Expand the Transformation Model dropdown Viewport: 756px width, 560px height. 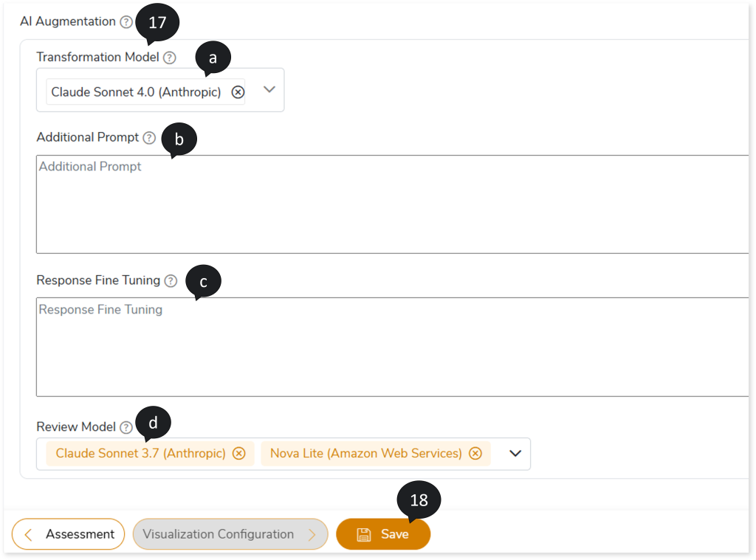pyautogui.click(x=269, y=89)
